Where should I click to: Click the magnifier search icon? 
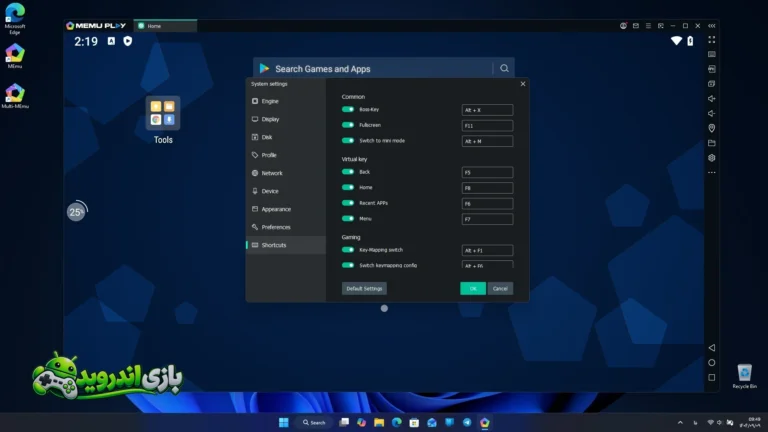coord(504,69)
